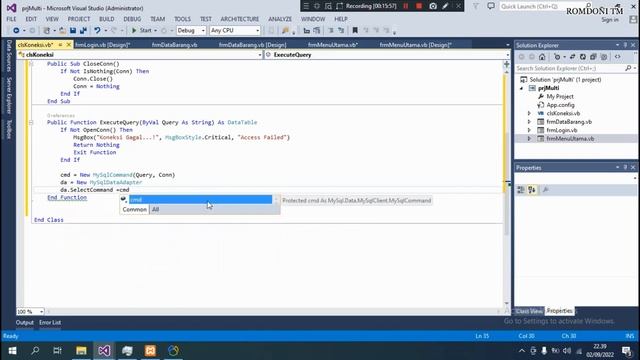The height and width of the screenshot is (360, 640).
Task: Show the Common IntelliSense tab
Action: point(134,209)
